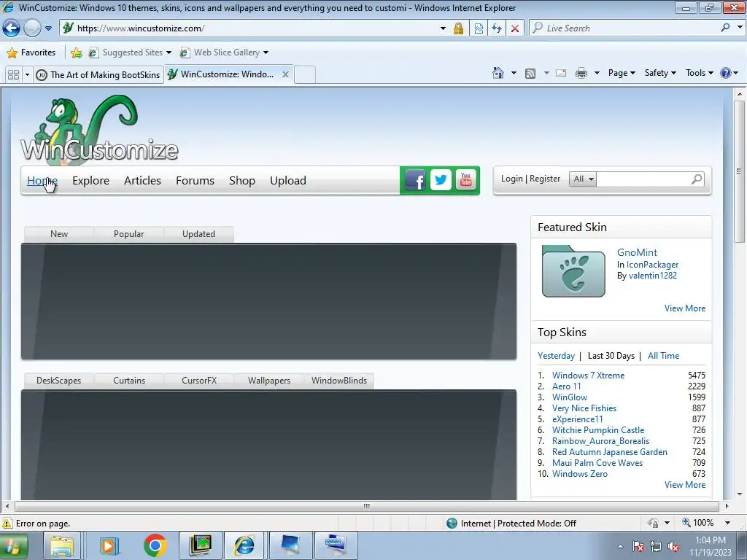Open the Articles navigation item
Image resolution: width=747 pixels, height=560 pixels.
point(142,181)
